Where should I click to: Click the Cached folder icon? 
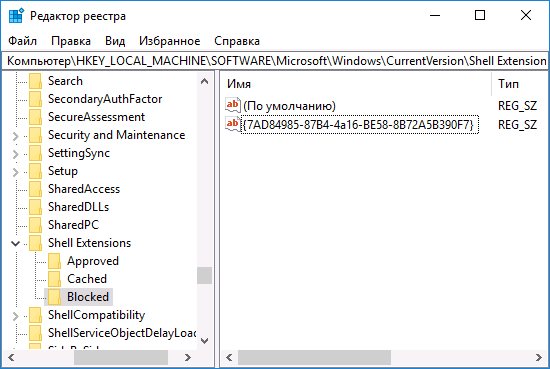[54, 279]
